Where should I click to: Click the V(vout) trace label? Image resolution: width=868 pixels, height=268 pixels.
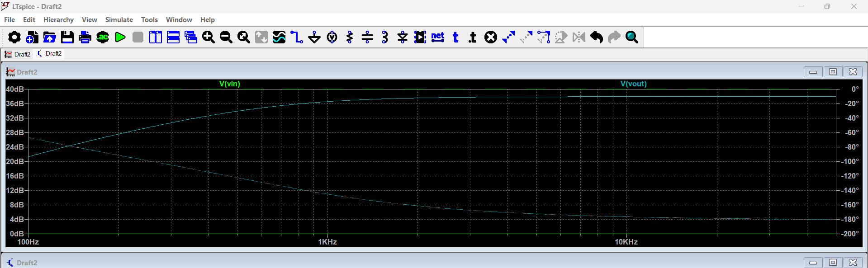pos(634,84)
